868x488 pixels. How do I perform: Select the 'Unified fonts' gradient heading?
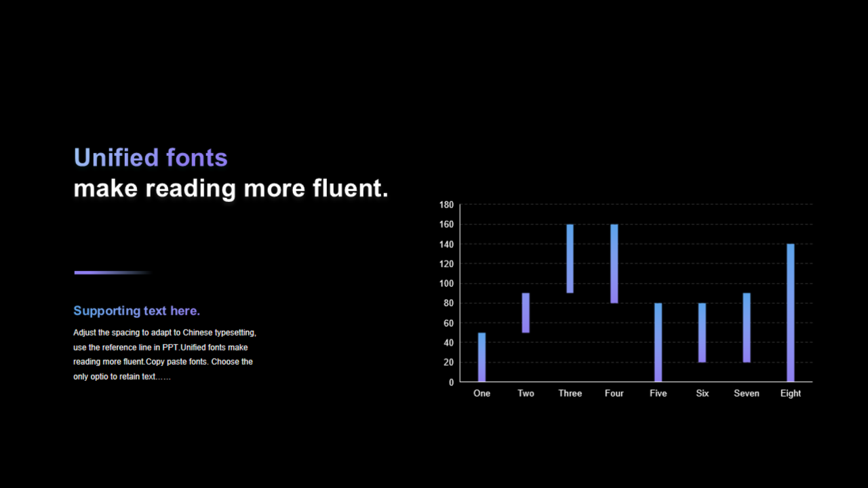pos(151,157)
